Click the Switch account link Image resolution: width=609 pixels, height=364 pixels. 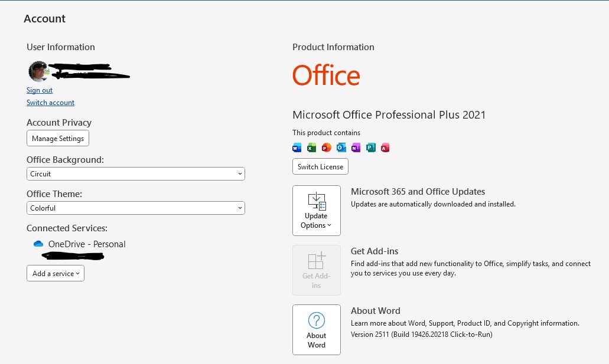50,103
